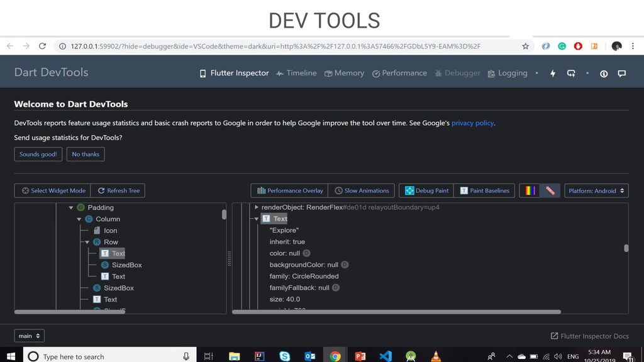Enable Slow Animations
The image size is (644, 362).
click(x=362, y=190)
